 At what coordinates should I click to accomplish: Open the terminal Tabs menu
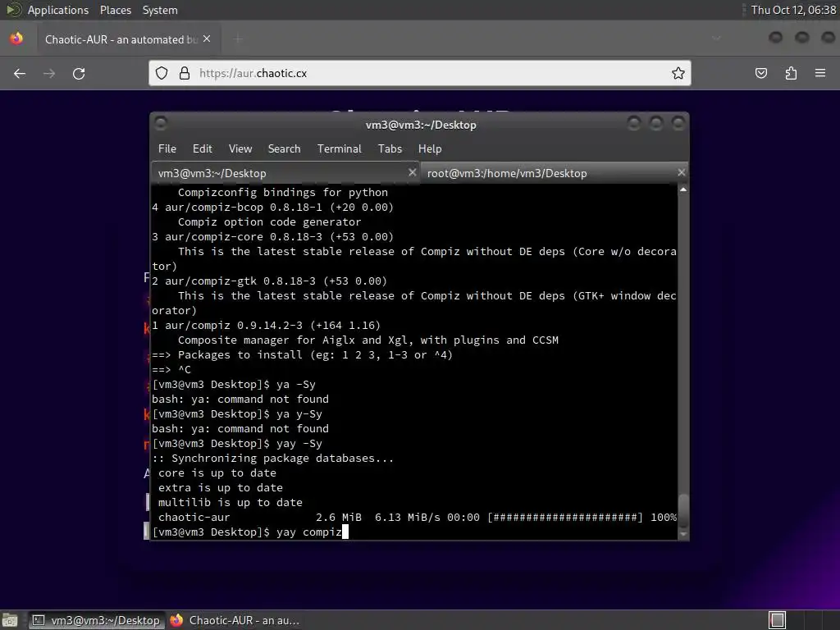tap(390, 149)
